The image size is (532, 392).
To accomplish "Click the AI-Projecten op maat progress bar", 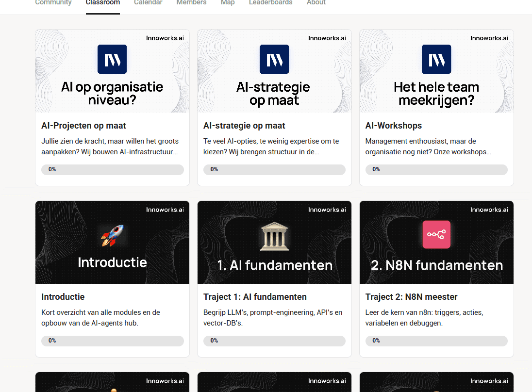I will point(112,169).
